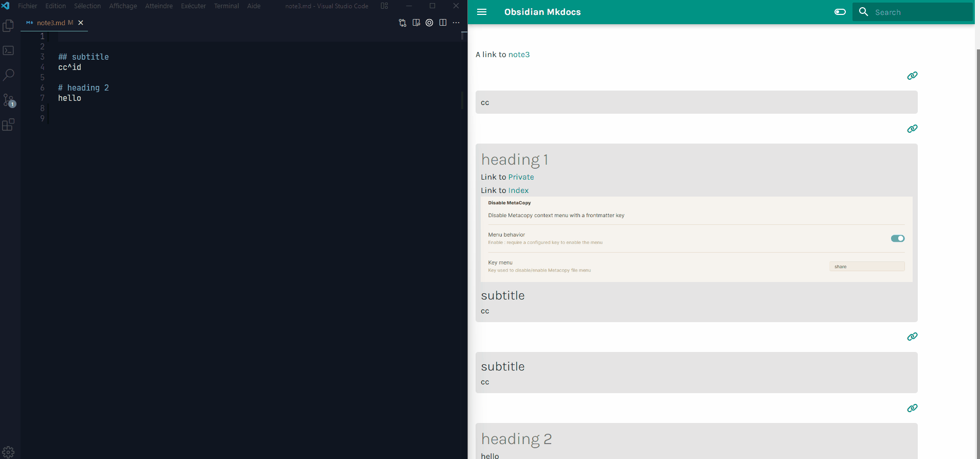Click the VS Code logo icon
Viewport: 980px width, 459px height.
click(6, 6)
